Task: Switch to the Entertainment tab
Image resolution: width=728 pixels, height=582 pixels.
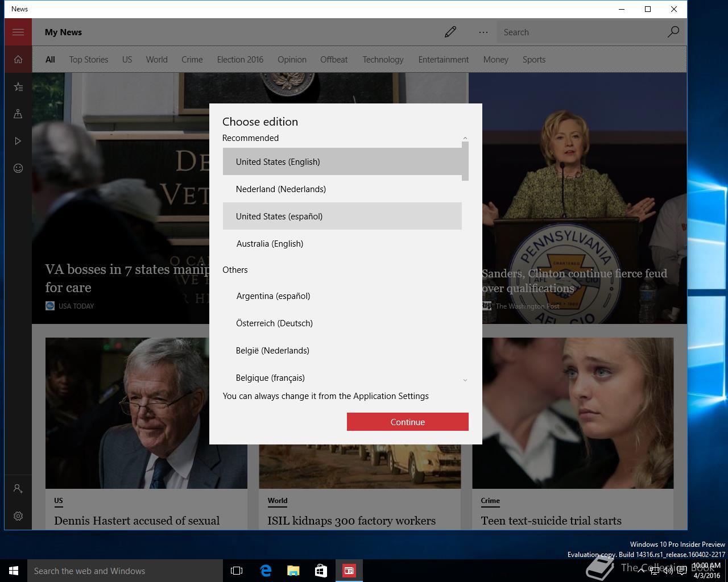Action: point(444,60)
